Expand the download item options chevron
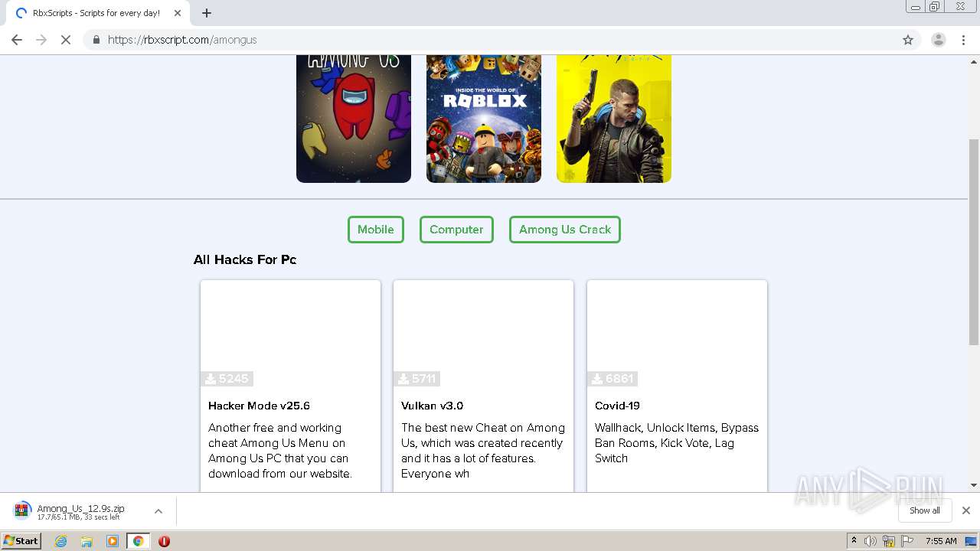Viewport: 980px width, 551px height. (x=158, y=511)
